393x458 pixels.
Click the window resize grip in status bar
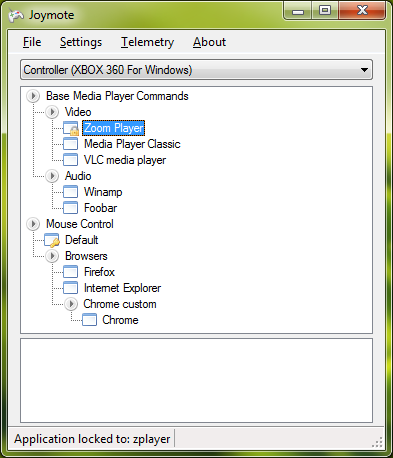(377, 442)
